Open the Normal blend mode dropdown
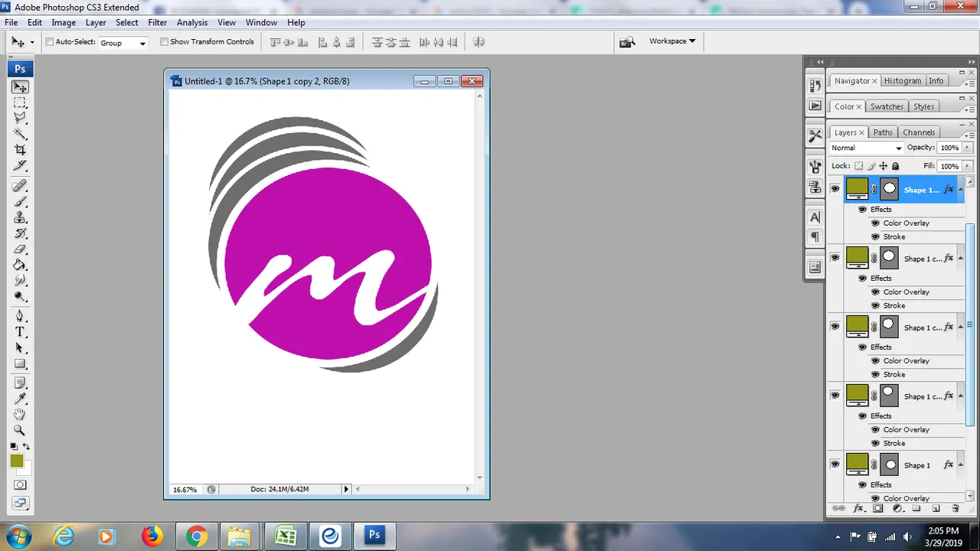Image resolution: width=980 pixels, height=551 pixels. 866,148
